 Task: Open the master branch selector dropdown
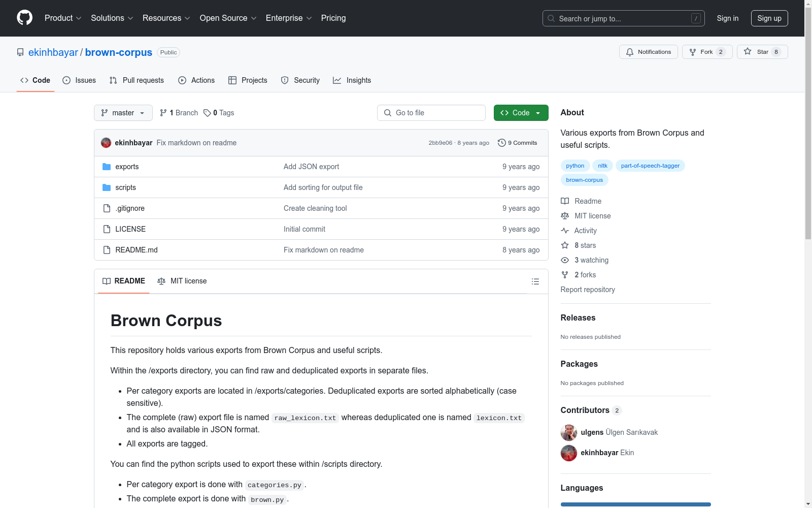(x=123, y=113)
